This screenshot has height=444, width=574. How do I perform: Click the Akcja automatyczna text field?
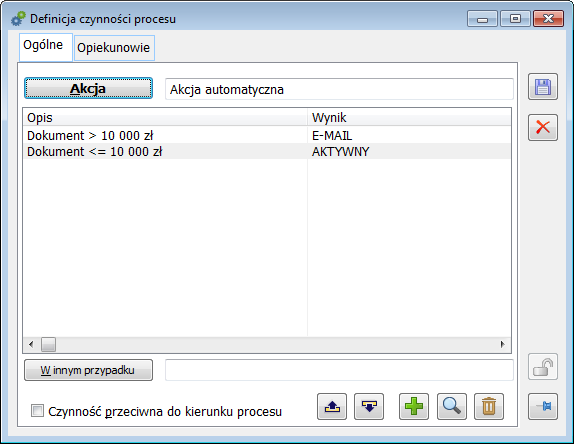coord(339,89)
